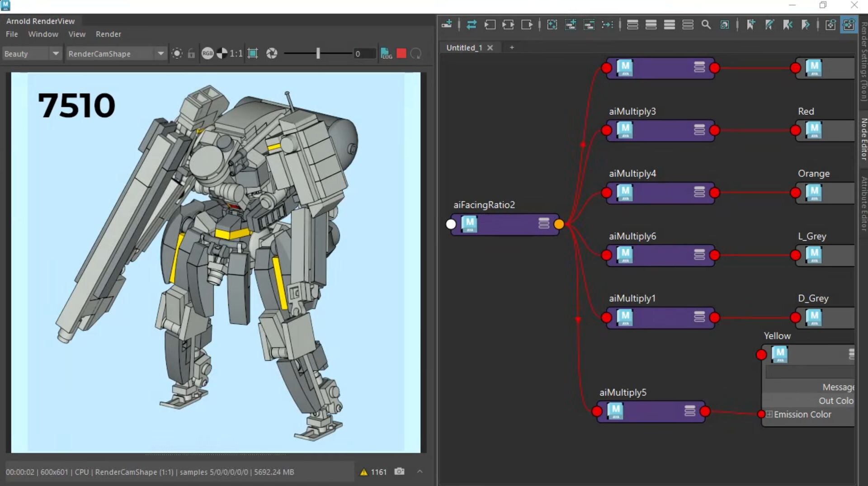Open the render log icon
Image resolution: width=868 pixels, height=486 pixels.
[386, 53]
